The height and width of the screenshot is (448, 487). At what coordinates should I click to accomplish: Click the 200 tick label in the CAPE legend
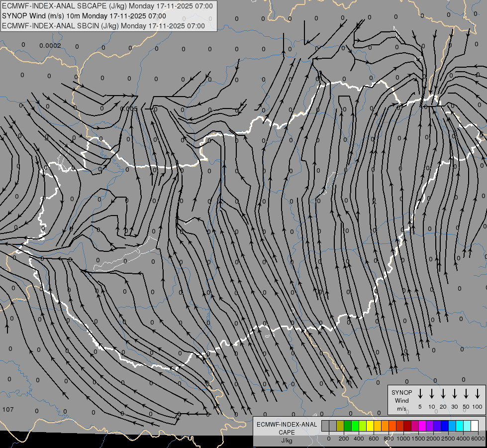[x=344, y=439]
